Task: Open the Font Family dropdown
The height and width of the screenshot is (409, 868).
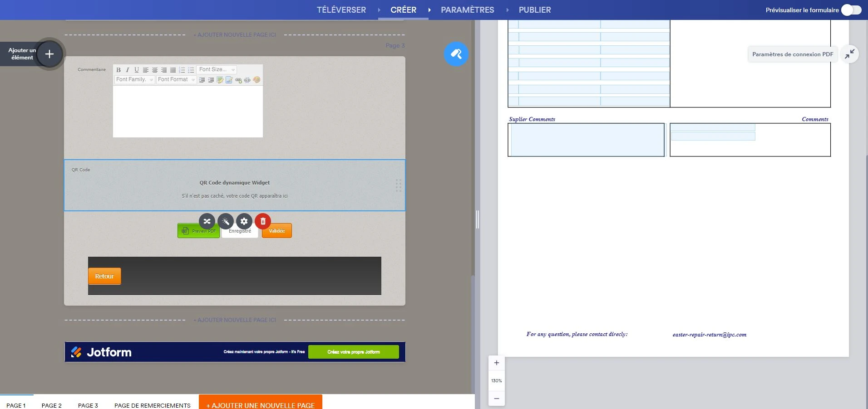Action: [134, 80]
